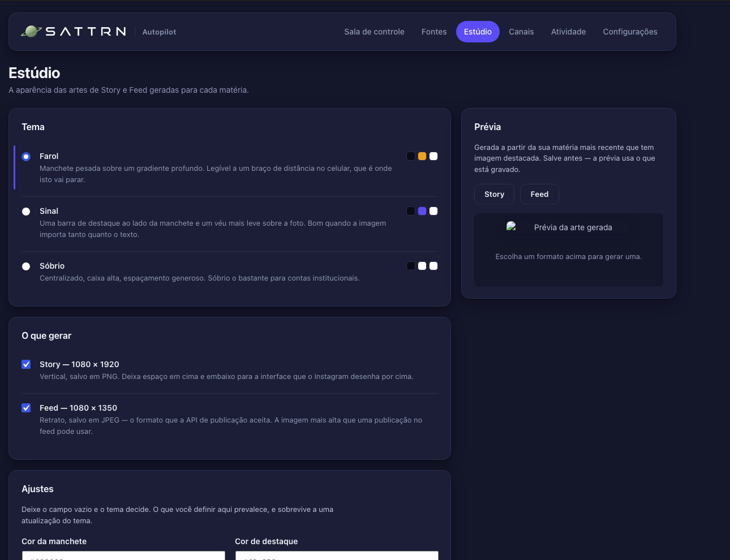Click the SATTRN wordmark text
730x560 pixels.
point(86,32)
